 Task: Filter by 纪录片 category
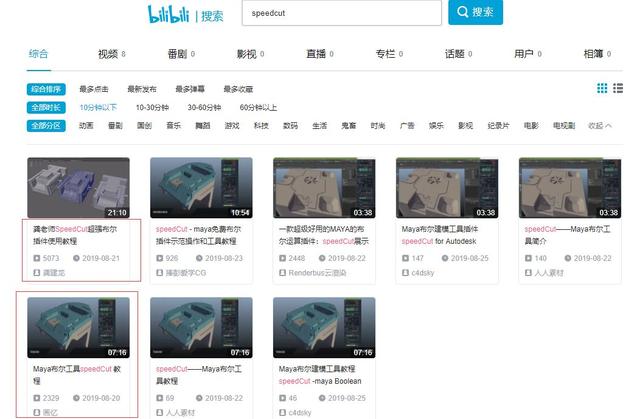point(498,126)
